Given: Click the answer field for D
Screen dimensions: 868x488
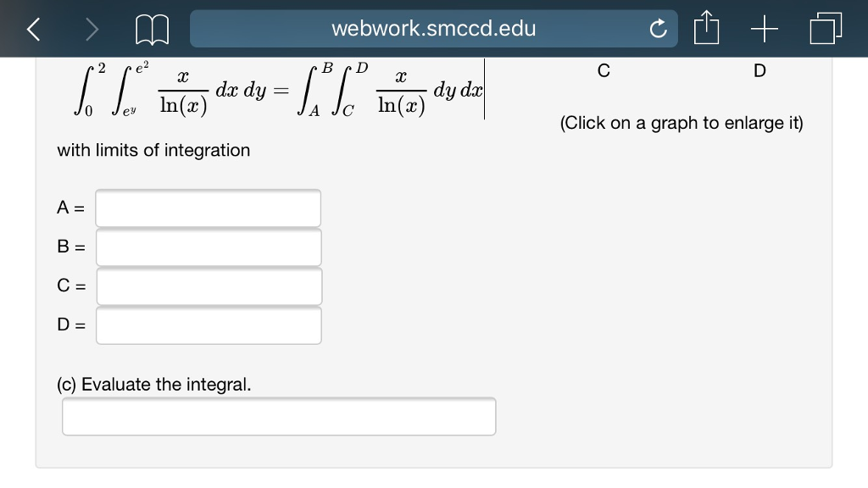Looking at the screenshot, I should (208, 325).
